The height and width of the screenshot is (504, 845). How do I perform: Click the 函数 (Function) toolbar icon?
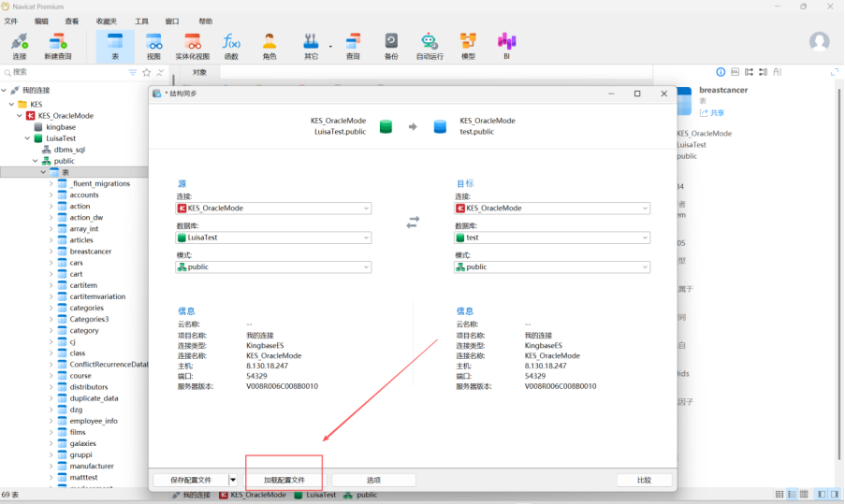click(231, 45)
